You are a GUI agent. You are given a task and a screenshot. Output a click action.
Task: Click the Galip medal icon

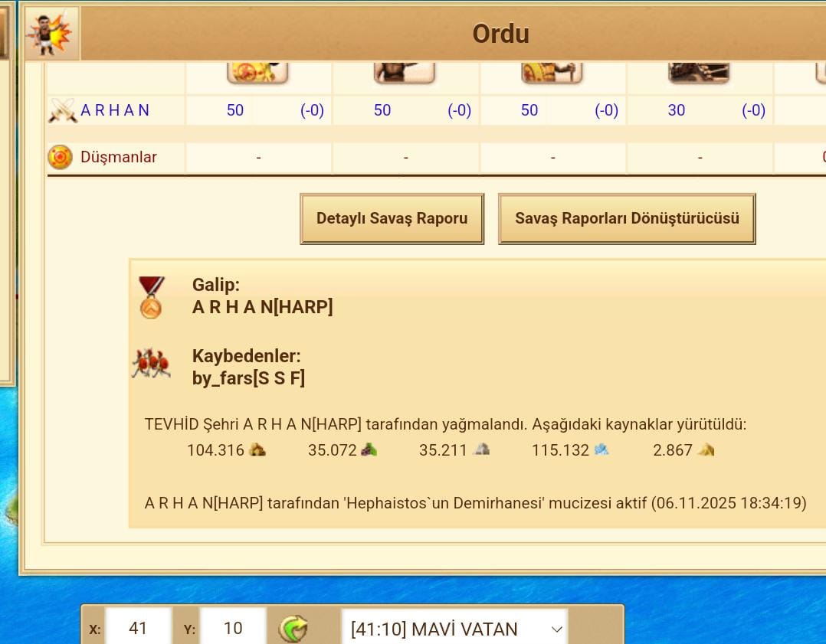click(x=151, y=298)
